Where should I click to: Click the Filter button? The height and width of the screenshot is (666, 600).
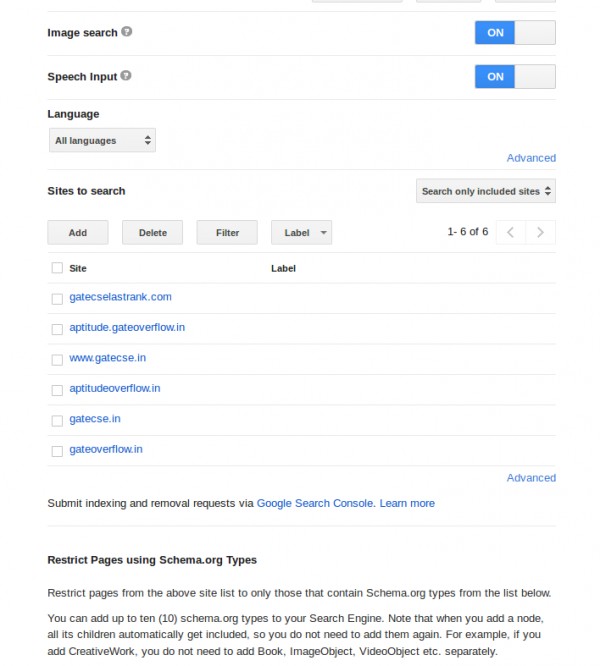point(227,233)
